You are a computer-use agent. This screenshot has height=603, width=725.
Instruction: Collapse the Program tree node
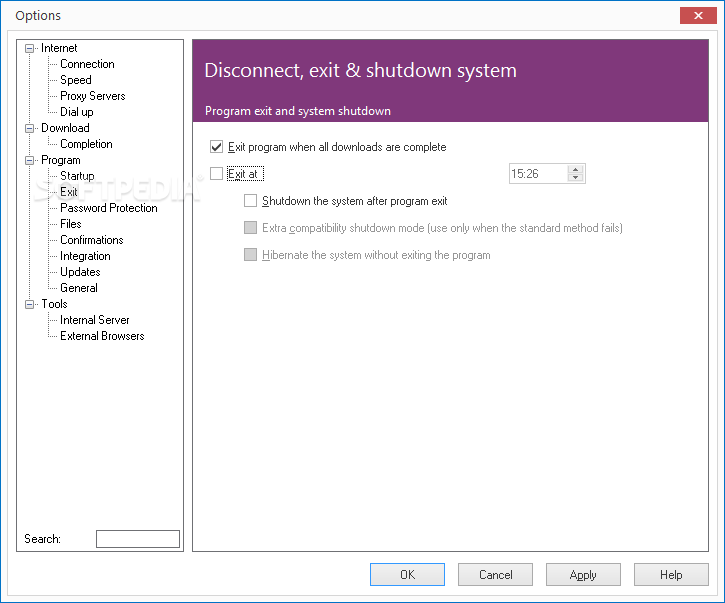coord(30,160)
